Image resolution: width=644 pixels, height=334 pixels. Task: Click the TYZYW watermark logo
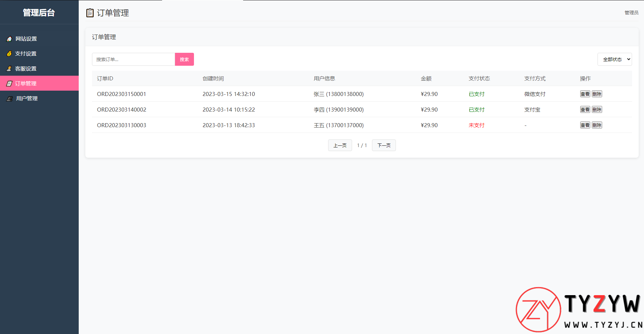tap(579, 310)
